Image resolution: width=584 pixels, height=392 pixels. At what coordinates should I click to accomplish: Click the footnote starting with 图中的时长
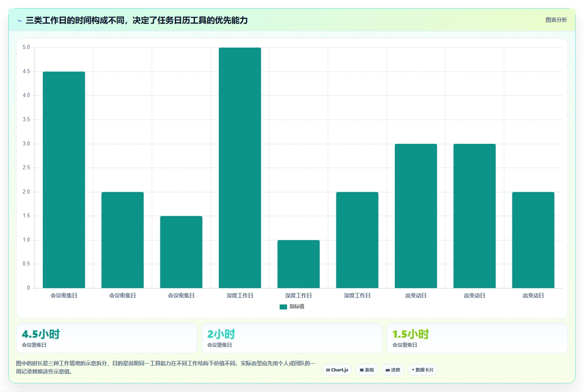(x=166, y=367)
